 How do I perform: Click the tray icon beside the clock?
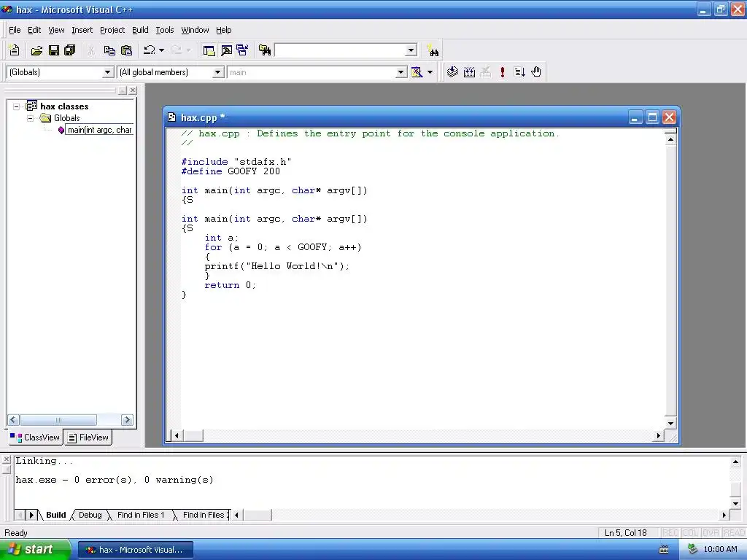coord(692,549)
